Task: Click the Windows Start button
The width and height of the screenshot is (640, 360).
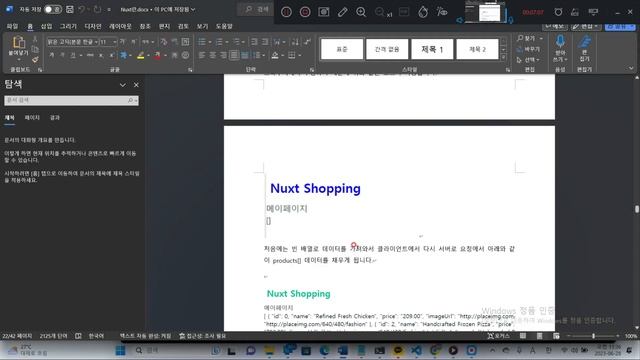Action: (x=120, y=350)
